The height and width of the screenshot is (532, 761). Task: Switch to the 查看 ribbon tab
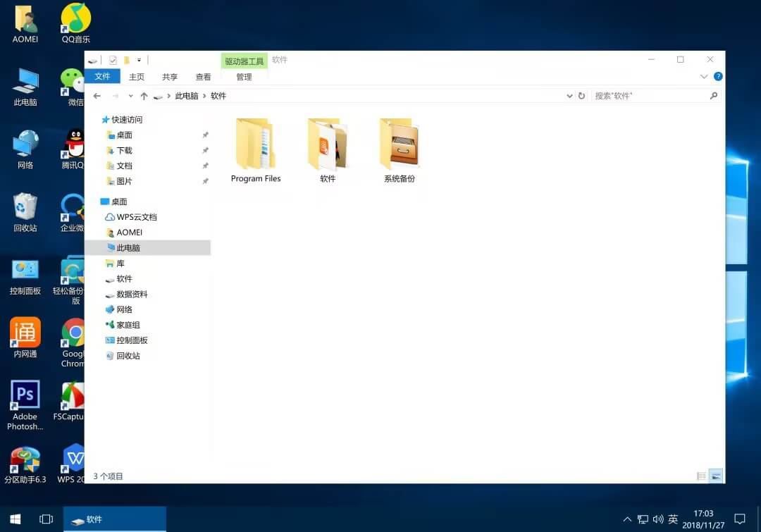coord(203,76)
